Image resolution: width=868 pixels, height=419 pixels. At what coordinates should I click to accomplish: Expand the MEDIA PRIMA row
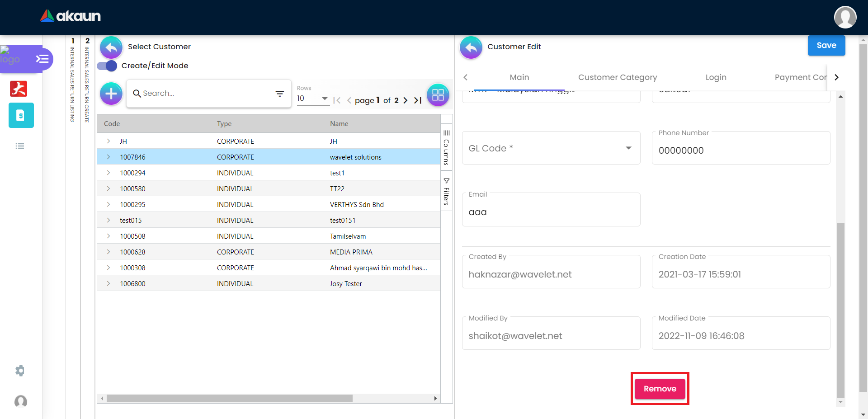pos(108,252)
